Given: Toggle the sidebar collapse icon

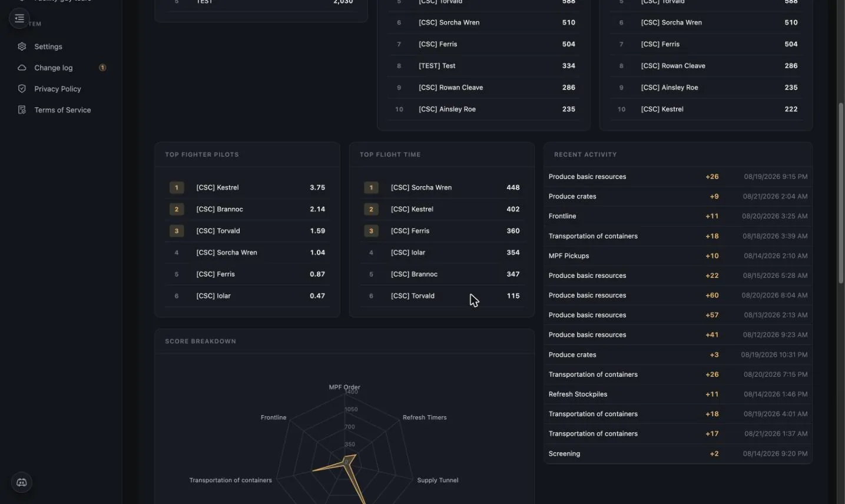Looking at the screenshot, I should 19,18.
